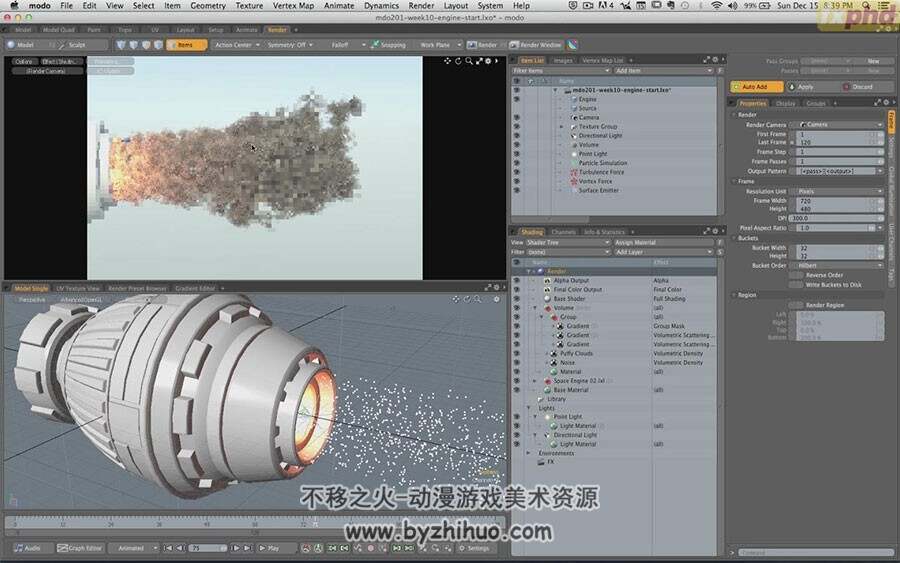This screenshot has width=900, height=563.
Task: Click the current frame field showing 75
Action: [208, 548]
